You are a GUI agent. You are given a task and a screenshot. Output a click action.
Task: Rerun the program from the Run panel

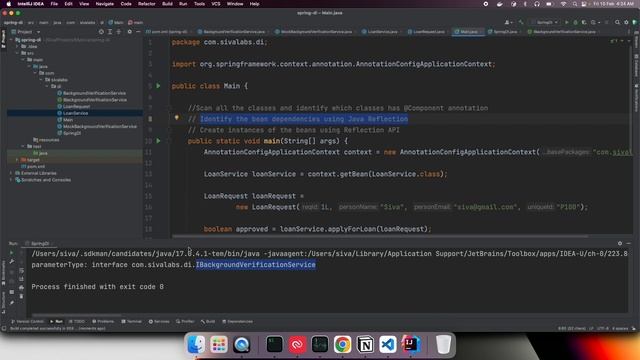[x=11, y=253]
